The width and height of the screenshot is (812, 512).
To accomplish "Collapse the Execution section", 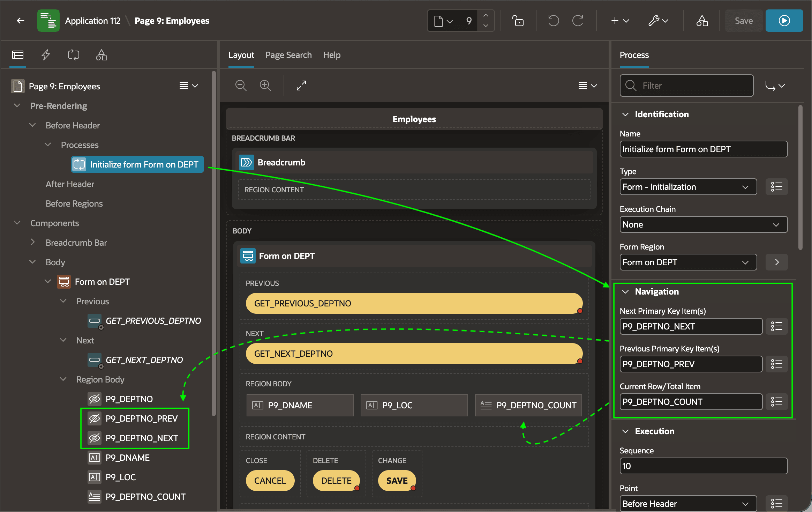I will 625,431.
